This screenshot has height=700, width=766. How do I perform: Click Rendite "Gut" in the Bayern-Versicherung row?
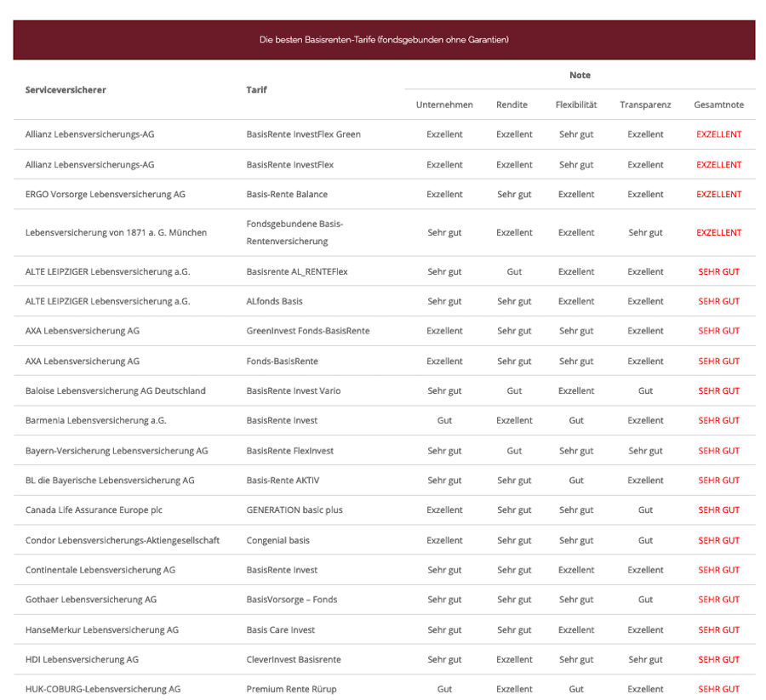point(514,451)
